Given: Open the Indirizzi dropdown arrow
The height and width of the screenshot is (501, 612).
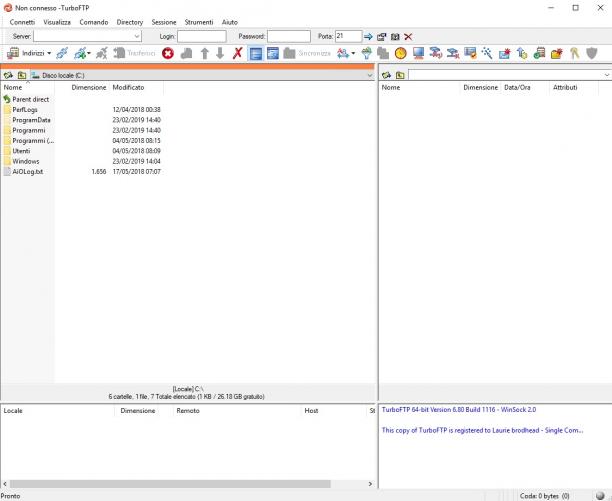Looking at the screenshot, I should point(49,53).
